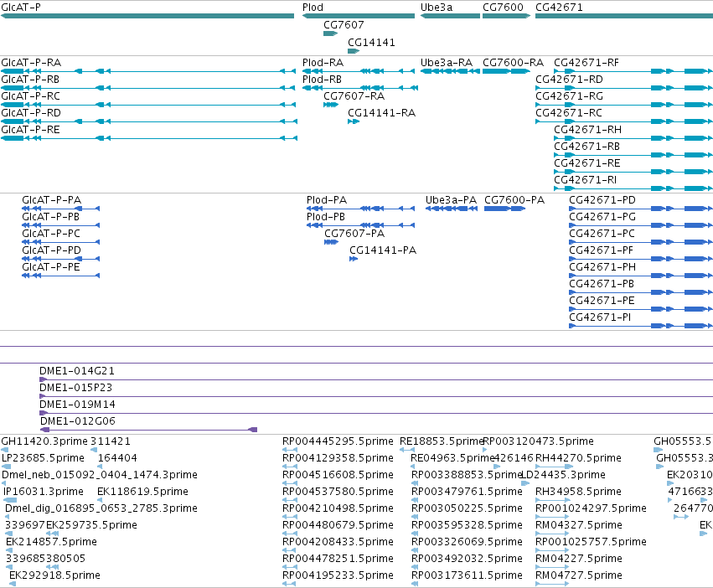Click the CG7607-RA transcript label
This screenshot has width=713, height=588.
[x=354, y=96]
